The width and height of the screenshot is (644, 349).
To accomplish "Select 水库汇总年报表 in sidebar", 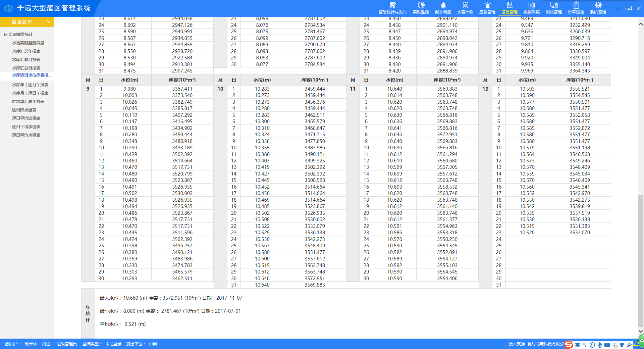I will click(26, 51).
